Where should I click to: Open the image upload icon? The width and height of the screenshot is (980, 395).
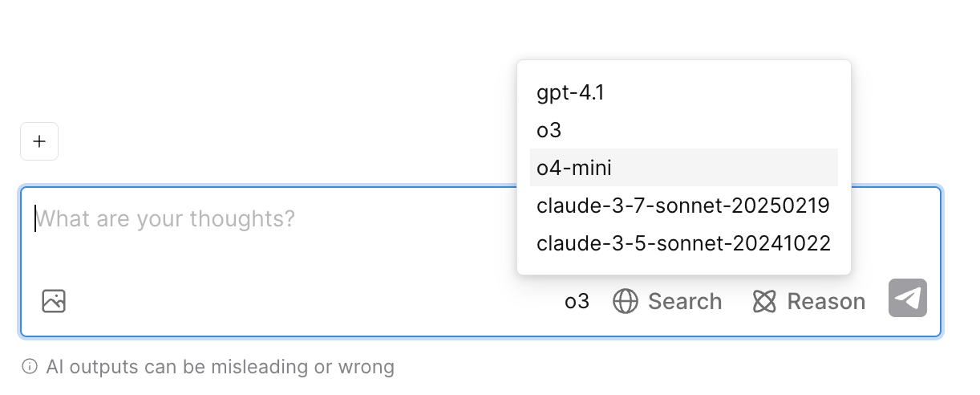click(x=54, y=301)
